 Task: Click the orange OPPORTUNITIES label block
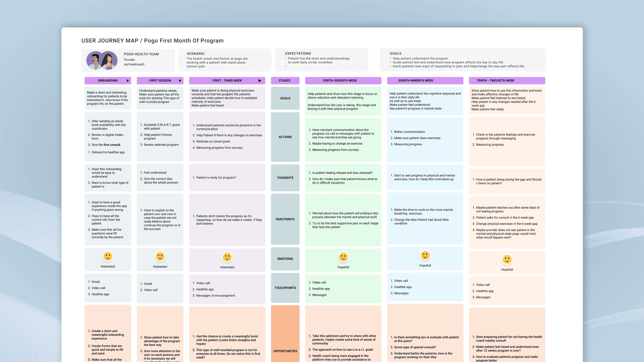point(285,343)
